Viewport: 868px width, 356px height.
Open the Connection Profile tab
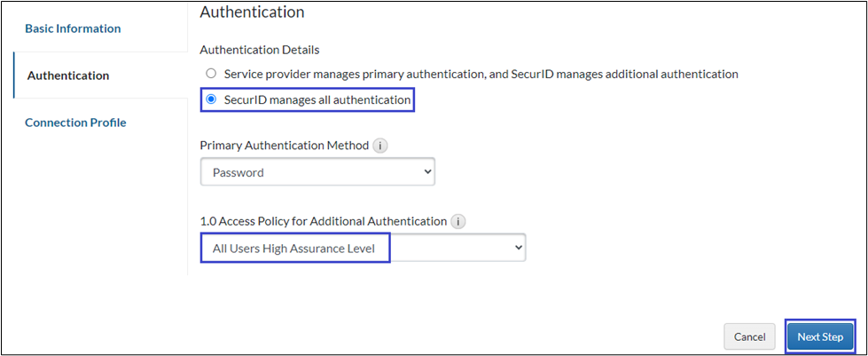[75, 123]
